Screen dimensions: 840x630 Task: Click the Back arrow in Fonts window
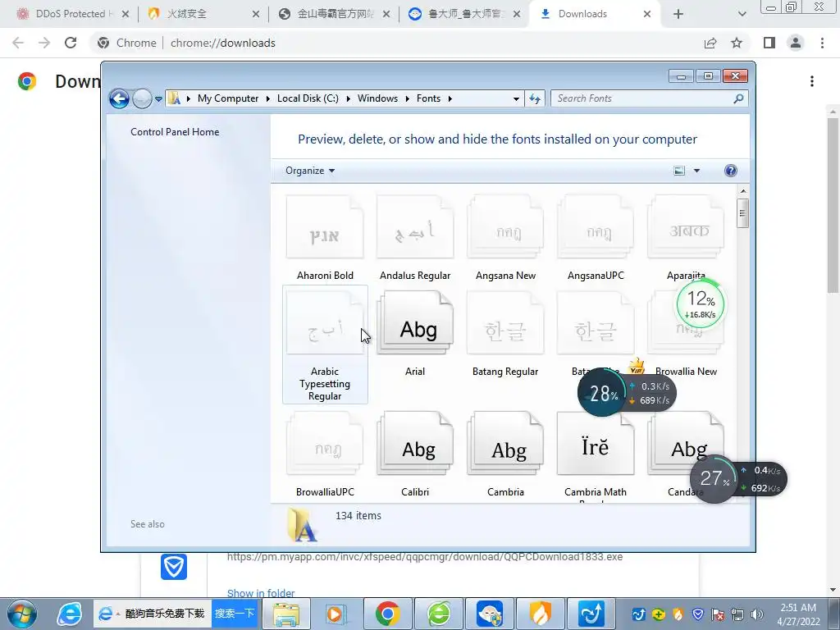point(119,98)
